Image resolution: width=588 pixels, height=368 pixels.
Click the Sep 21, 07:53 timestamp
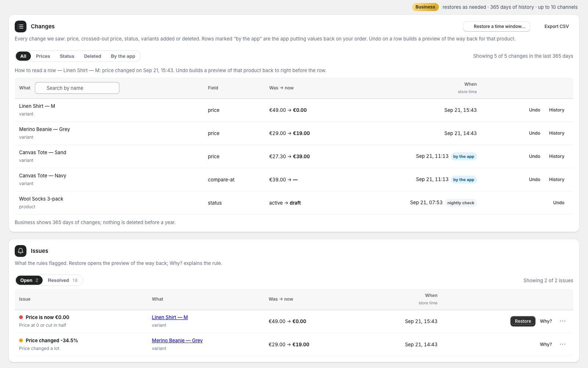pyautogui.click(x=426, y=203)
